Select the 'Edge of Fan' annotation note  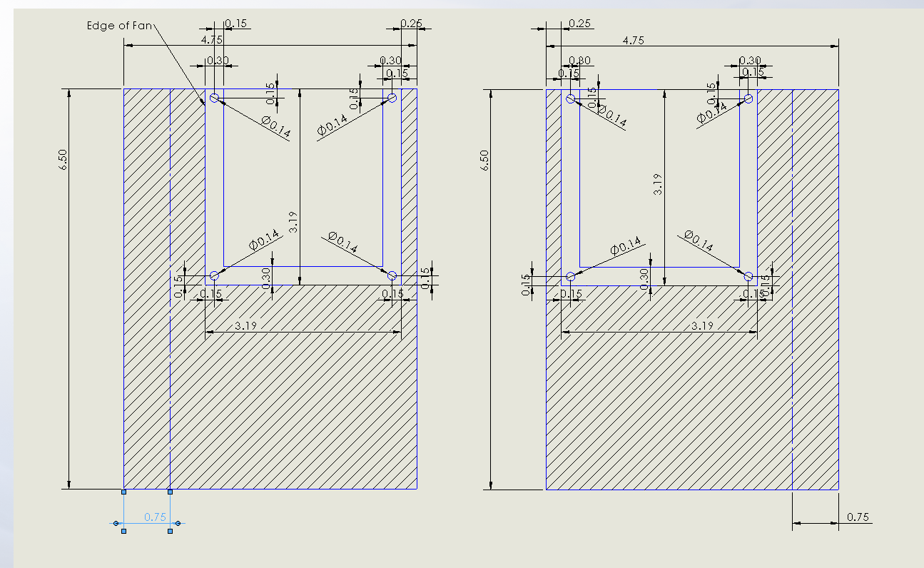click(x=119, y=26)
